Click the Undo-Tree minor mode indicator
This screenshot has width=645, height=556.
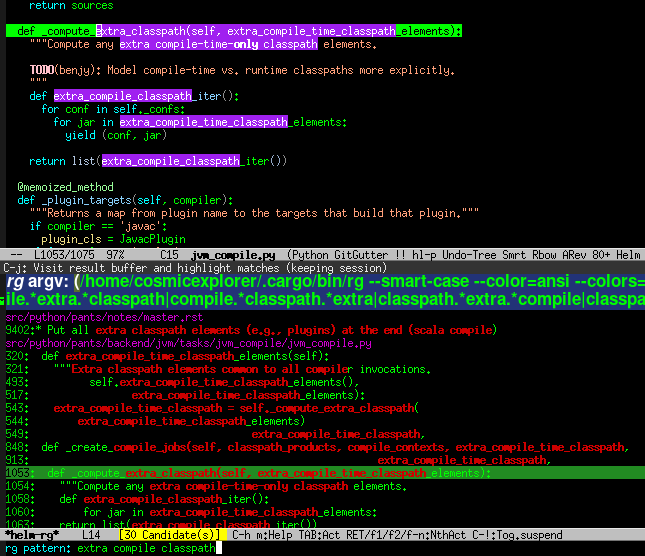pos(469,255)
